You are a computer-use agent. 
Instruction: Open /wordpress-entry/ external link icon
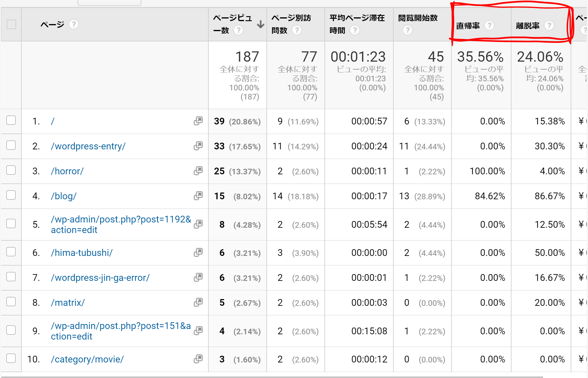coord(198,146)
